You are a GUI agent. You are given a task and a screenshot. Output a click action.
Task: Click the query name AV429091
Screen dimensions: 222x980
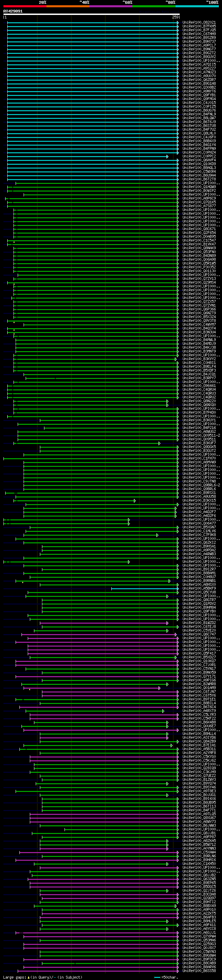(x=13, y=11)
